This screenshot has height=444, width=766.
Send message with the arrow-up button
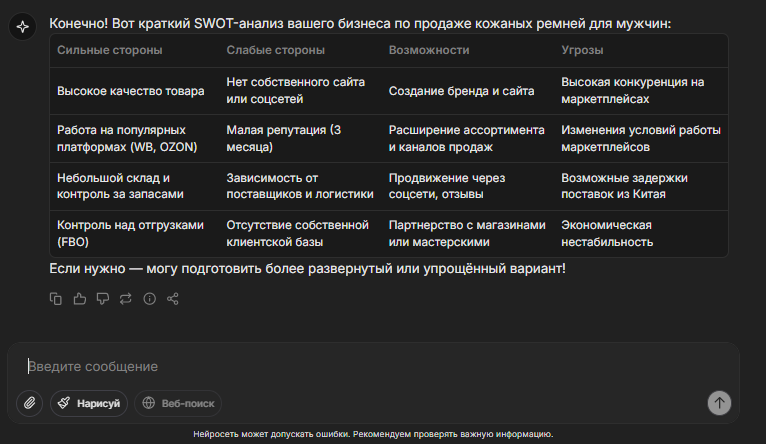tap(719, 403)
